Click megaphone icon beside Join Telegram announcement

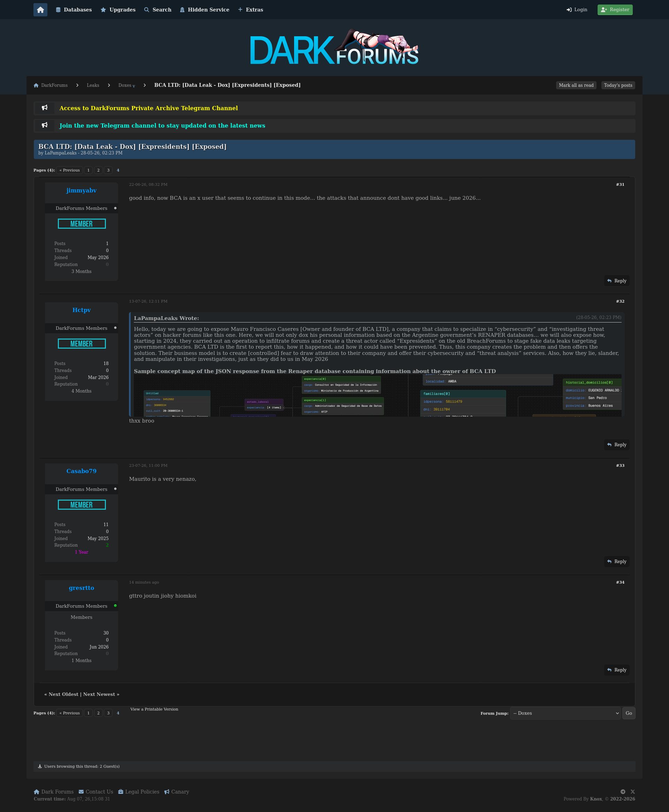tap(45, 125)
